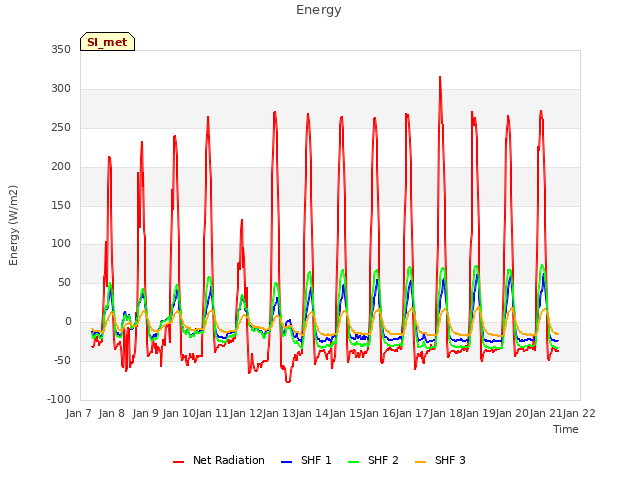Click the Jan 13 x-axis label
The width and height of the screenshot is (640, 480).
pos(279,413)
